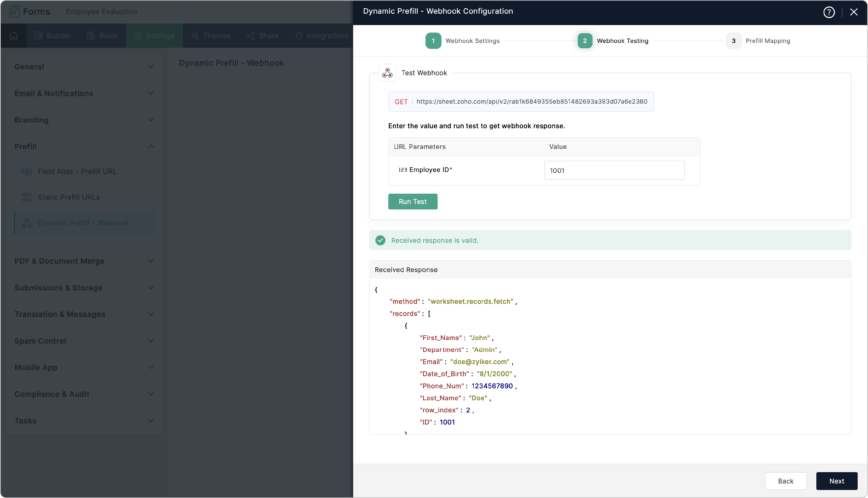This screenshot has height=498, width=868.
Task: Click the Themes paintbrush icon
Action: (195, 35)
